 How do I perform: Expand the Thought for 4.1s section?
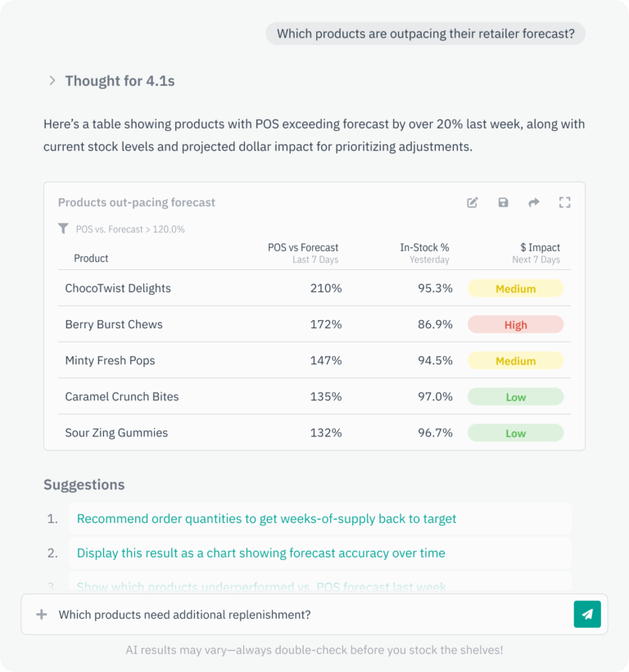coord(52,81)
